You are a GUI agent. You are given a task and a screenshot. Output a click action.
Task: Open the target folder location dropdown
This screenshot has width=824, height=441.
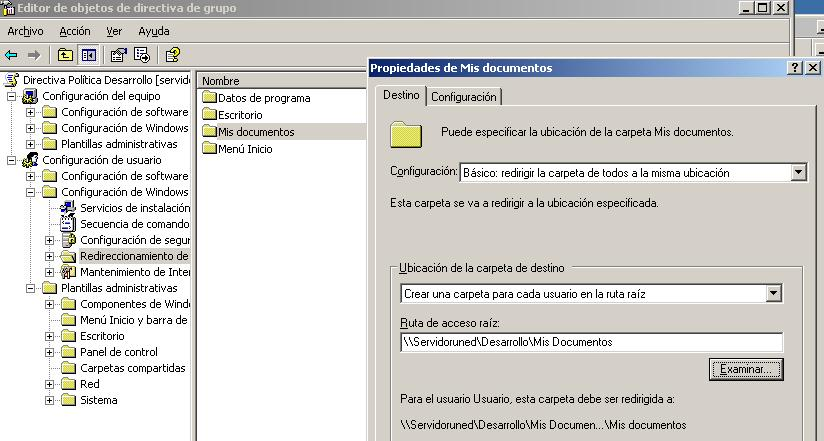click(774, 293)
